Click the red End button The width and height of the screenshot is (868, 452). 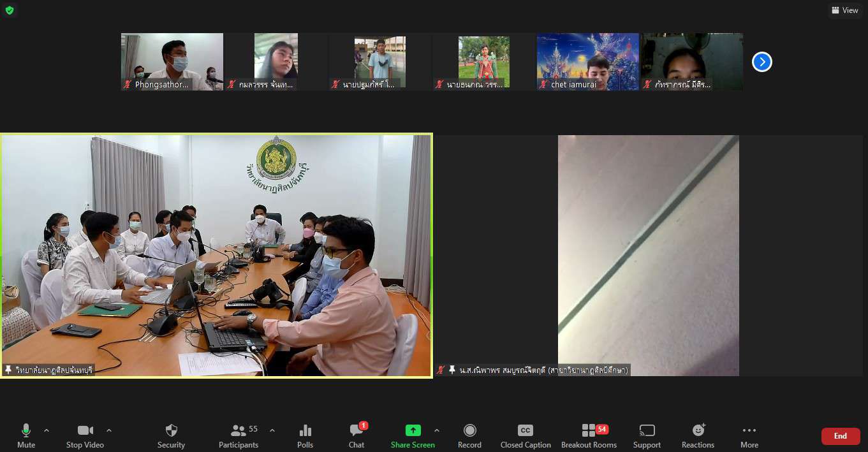point(840,436)
